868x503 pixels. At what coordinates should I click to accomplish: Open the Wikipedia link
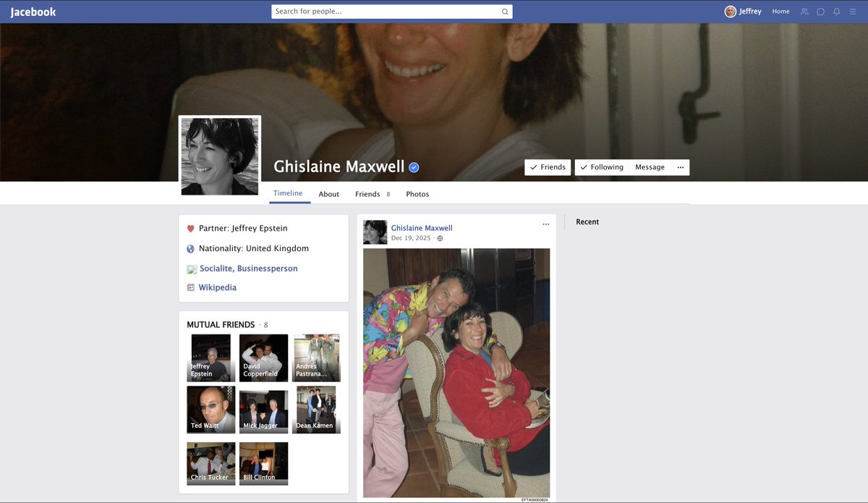(x=218, y=287)
